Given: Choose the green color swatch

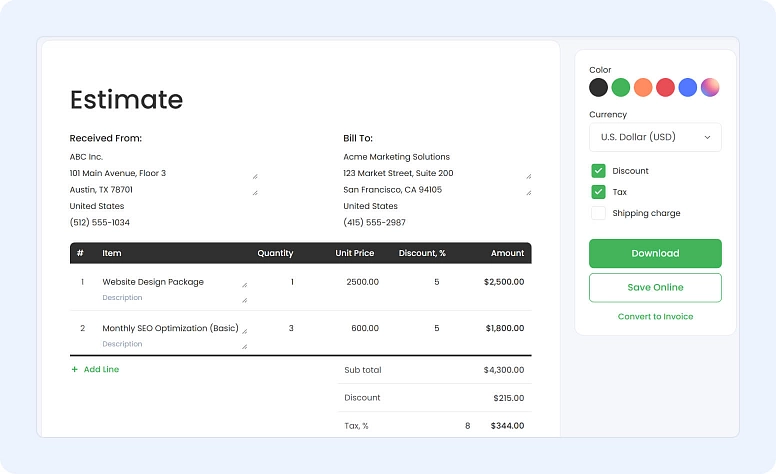Looking at the screenshot, I should tap(620, 87).
